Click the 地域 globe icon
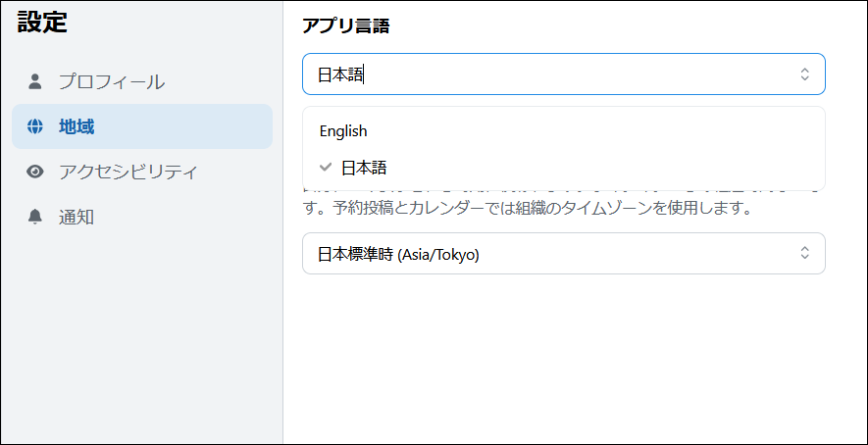 pos(35,126)
